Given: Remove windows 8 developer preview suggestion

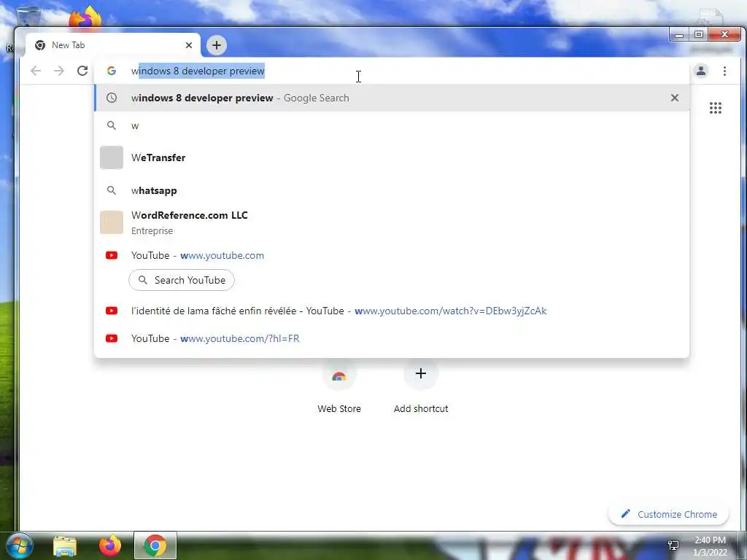Looking at the screenshot, I should click(x=675, y=98).
